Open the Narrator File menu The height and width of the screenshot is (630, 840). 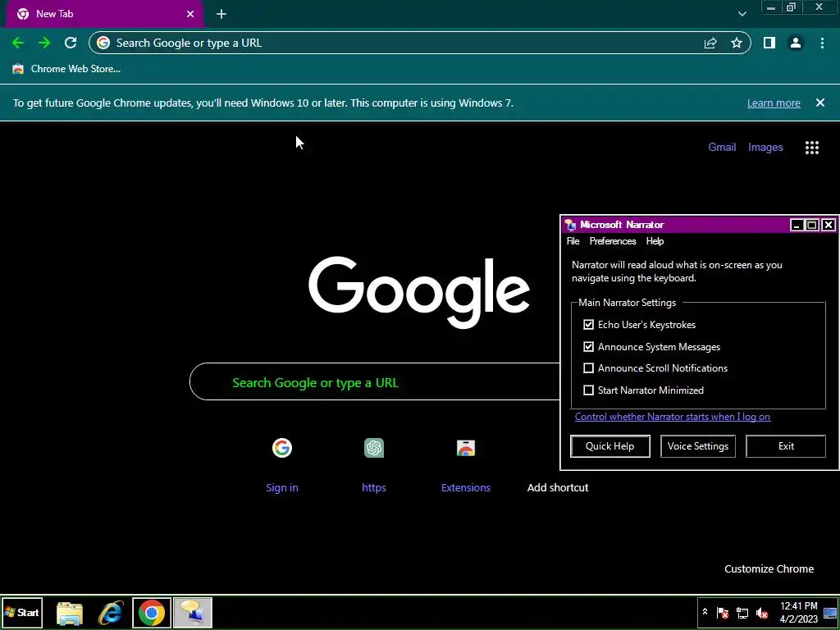[x=573, y=241]
